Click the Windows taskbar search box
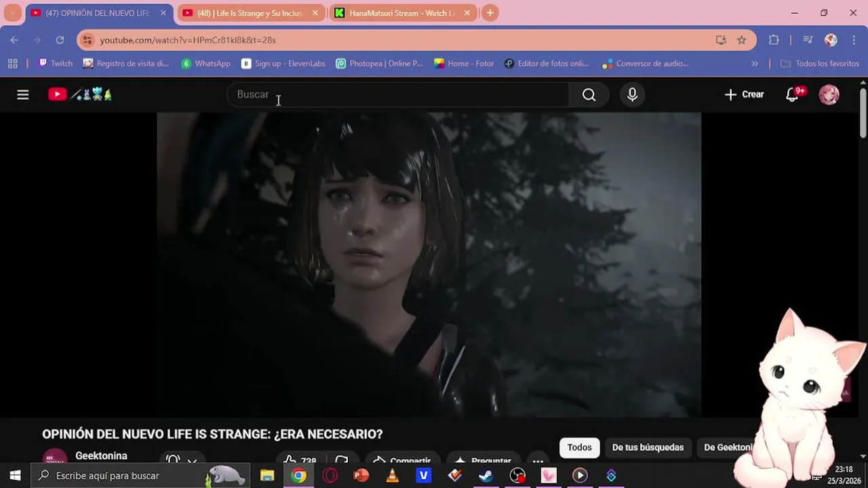The height and width of the screenshot is (488, 868). point(141,475)
